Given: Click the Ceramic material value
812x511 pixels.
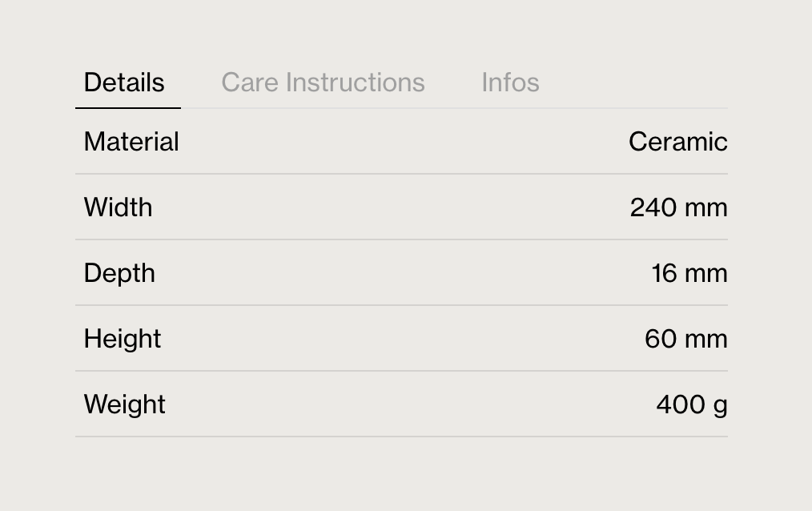Looking at the screenshot, I should click(x=678, y=142).
